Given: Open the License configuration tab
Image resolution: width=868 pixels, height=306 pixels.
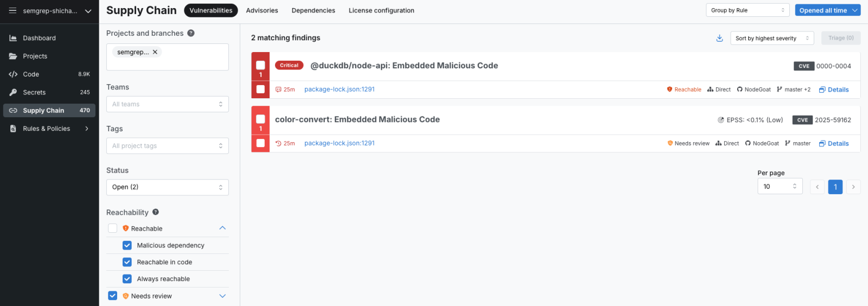Looking at the screenshot, I should coord(381,10).
